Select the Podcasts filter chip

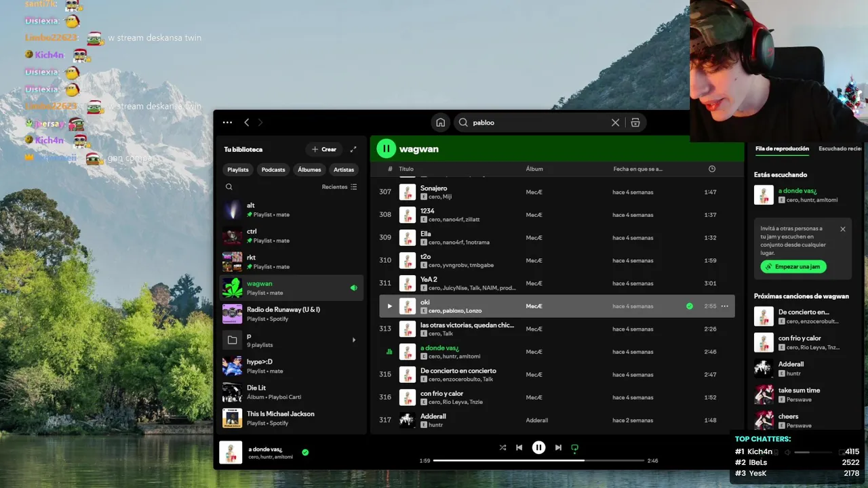tap(273, 169)
